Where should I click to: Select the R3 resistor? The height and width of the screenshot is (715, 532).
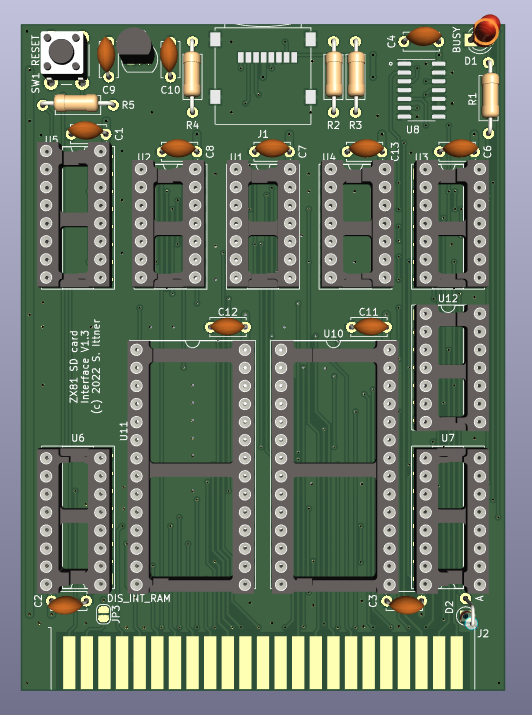click(356, 74)
